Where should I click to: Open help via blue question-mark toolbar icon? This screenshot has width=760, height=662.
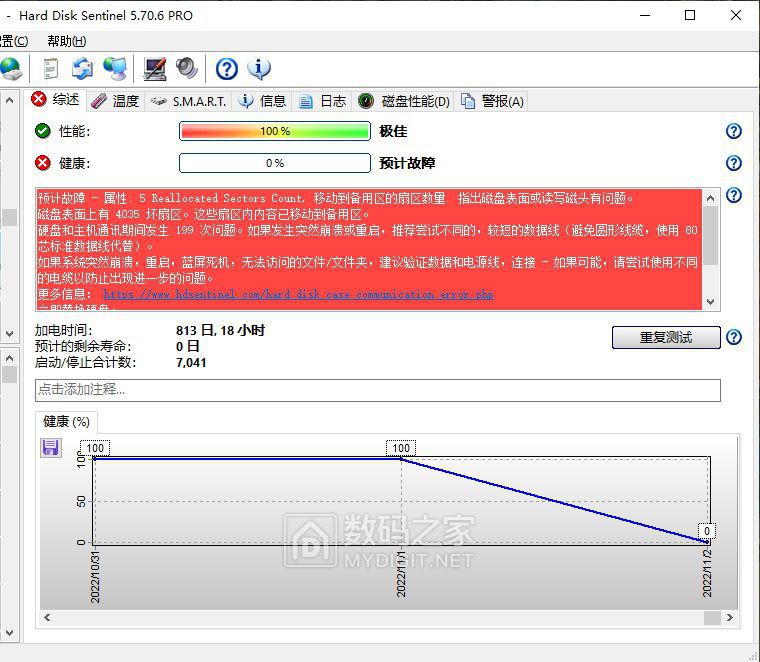227,69
